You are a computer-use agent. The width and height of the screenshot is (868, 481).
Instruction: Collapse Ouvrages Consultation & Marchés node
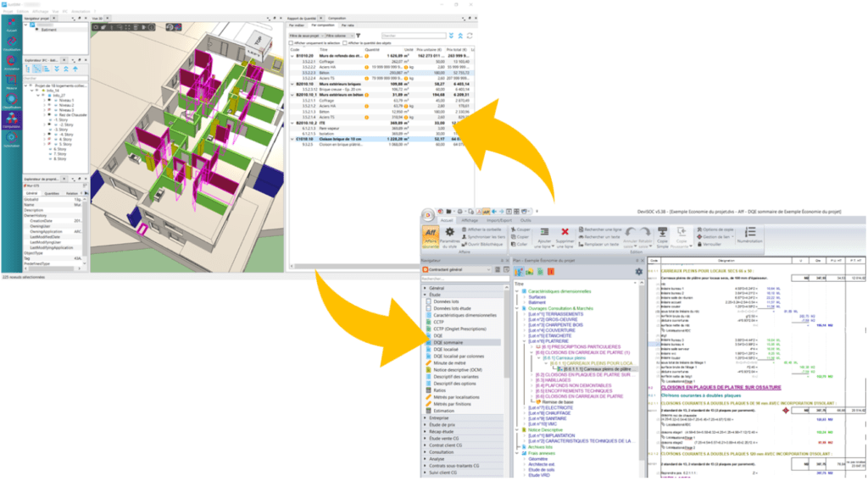[x=518, y=308]
